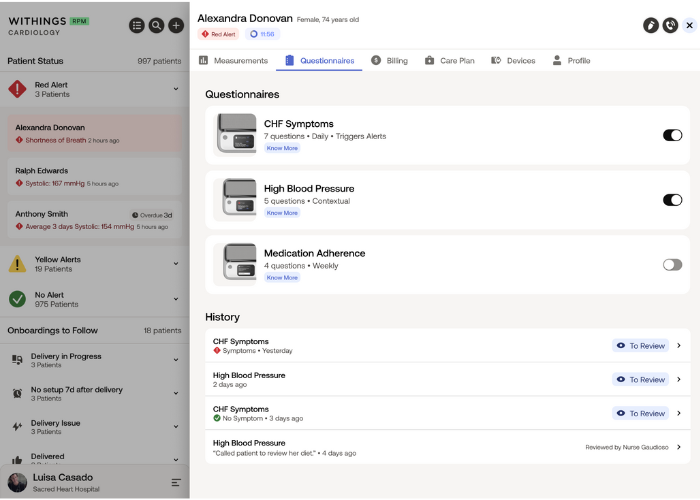The image size is (700, 500).
Task: Disable the CHF Symptoms questionnaire toggle
Action: (x=672, y=135)
